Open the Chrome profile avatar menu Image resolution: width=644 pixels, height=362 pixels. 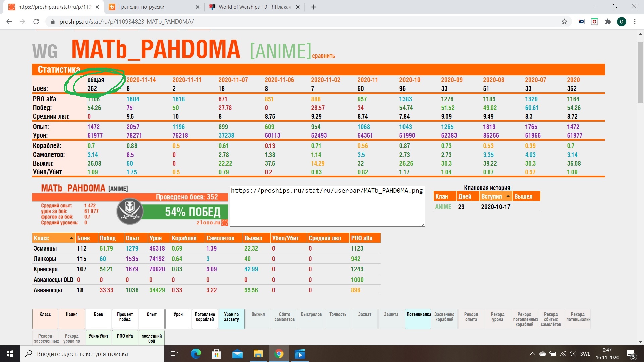[621, 22]
